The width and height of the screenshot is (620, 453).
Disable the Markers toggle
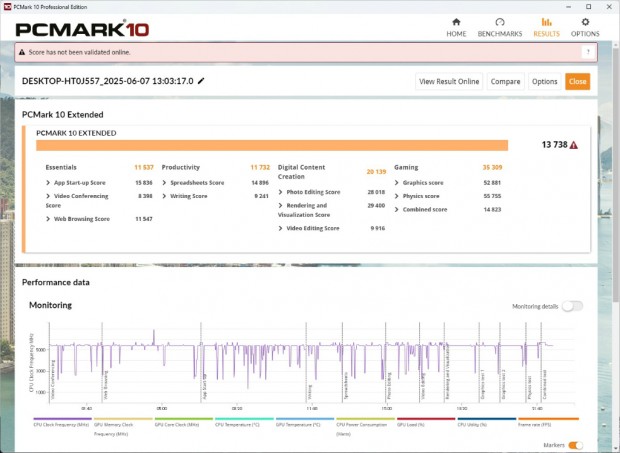575,445
